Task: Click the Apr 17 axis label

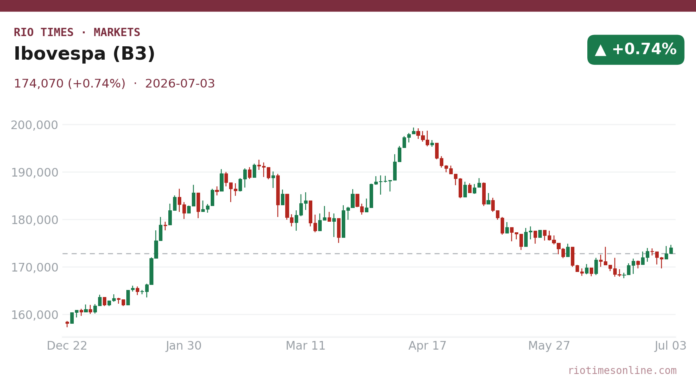Action: (427, 345)
